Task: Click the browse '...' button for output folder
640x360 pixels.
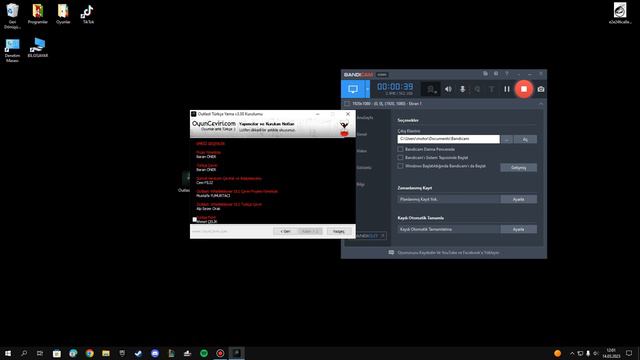Action: coord(507,140)
